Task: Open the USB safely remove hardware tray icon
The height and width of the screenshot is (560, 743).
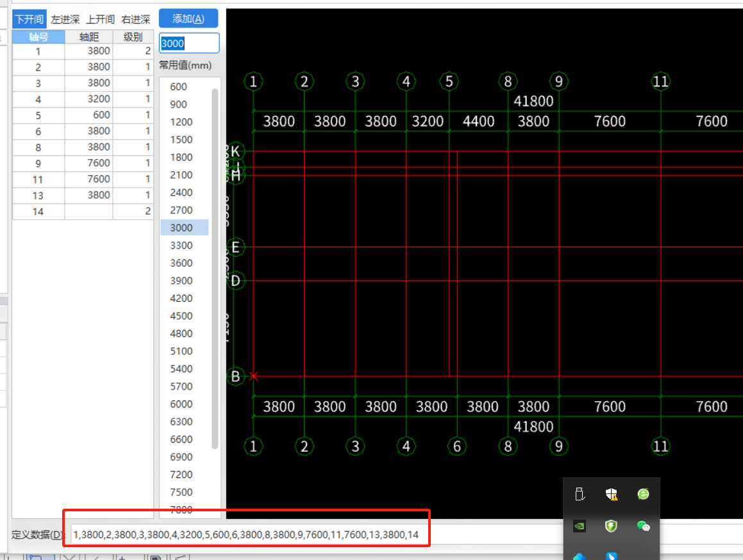Action: pos(580,494)
